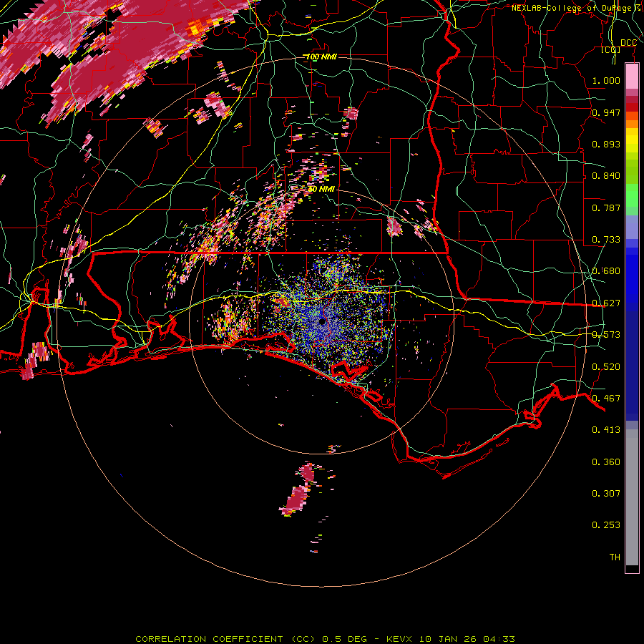
Task: Click the 1.000 scale value
Action: tap(606, 80)
